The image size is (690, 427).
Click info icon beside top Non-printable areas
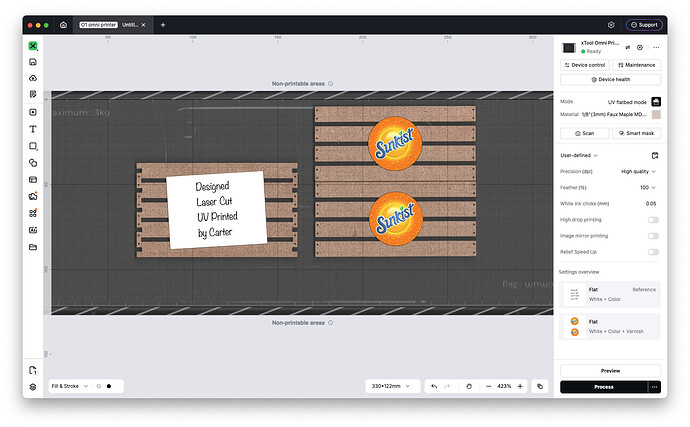point(330,84)
